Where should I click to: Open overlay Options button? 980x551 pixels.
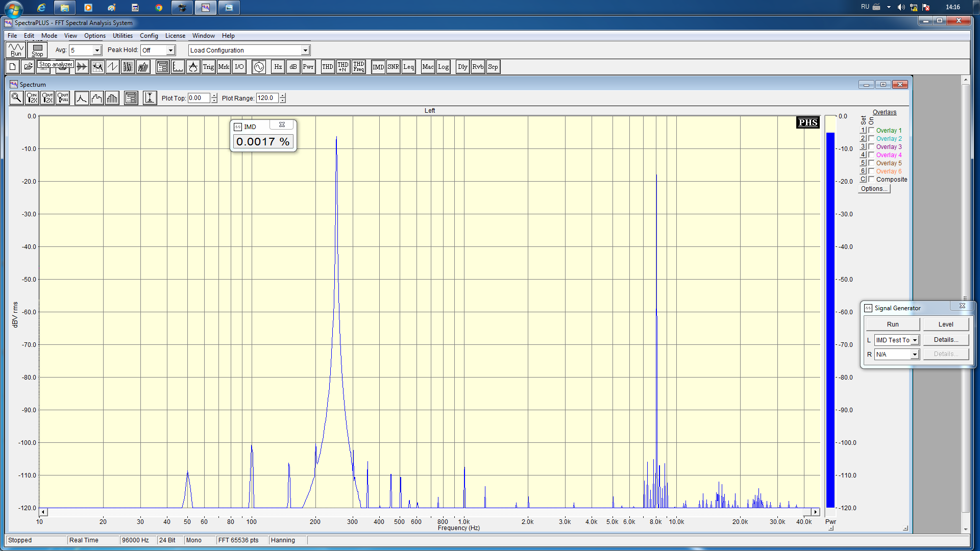tap(874, 189)
